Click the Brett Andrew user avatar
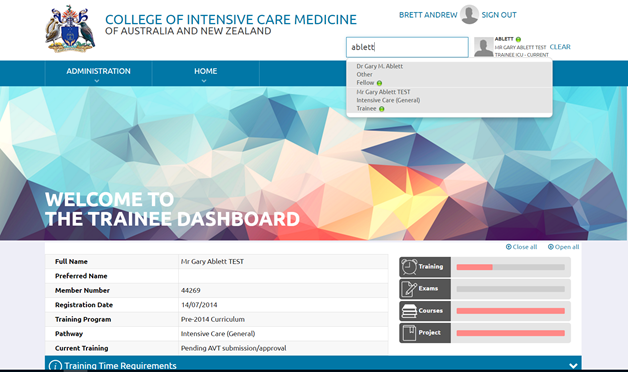628x372 pixels. click(469, 14)
